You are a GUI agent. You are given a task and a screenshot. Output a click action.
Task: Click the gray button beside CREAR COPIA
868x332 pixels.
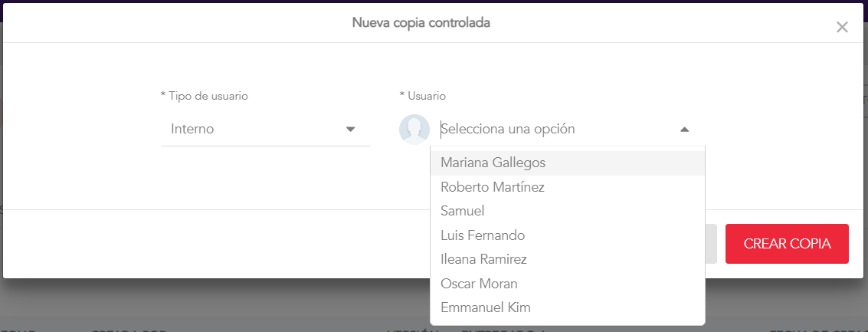tap(711, 244)
